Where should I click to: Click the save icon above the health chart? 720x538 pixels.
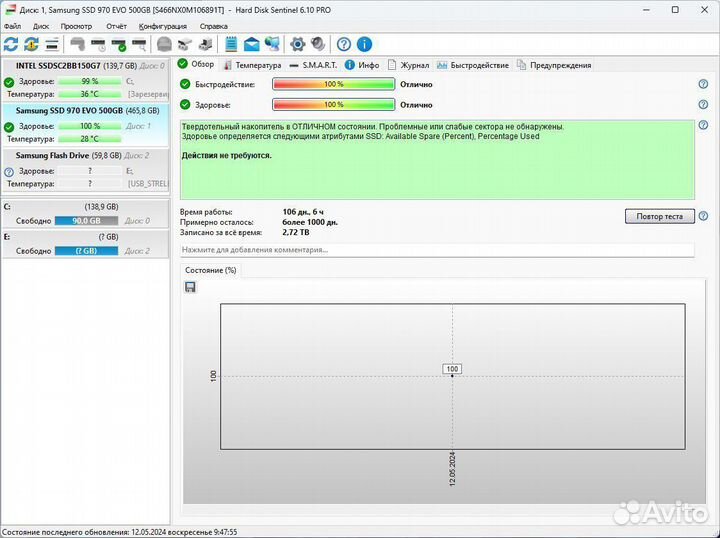[x=190, y=287]
